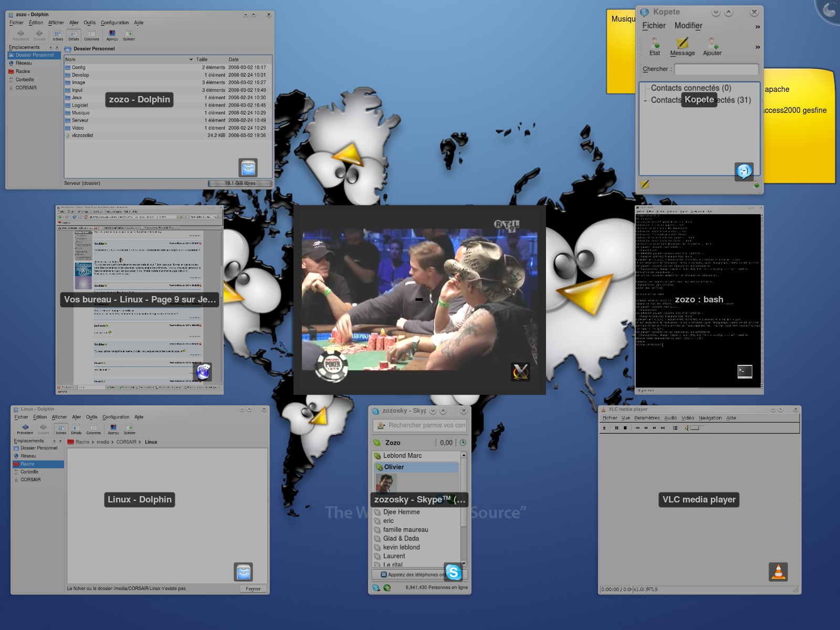
Task: Toggle Aperçu preview in zozo Dolphin toolbar
Action: coord(112,35)
